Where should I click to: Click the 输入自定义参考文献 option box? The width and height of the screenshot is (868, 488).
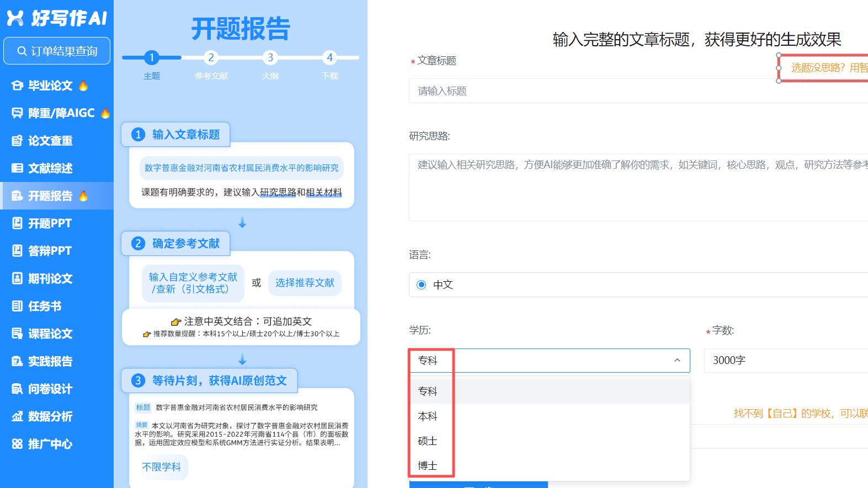(193, 283)
